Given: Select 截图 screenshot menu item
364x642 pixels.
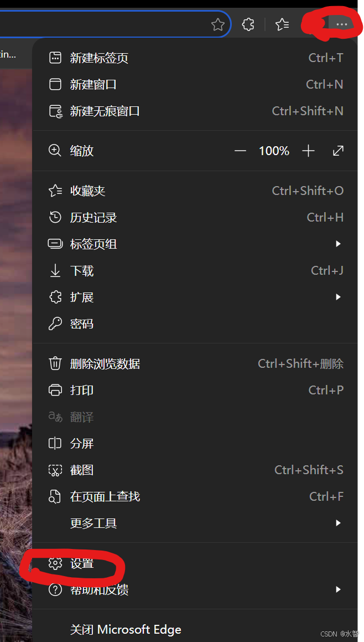Looking at the screenshot, I should pos(195,470).
